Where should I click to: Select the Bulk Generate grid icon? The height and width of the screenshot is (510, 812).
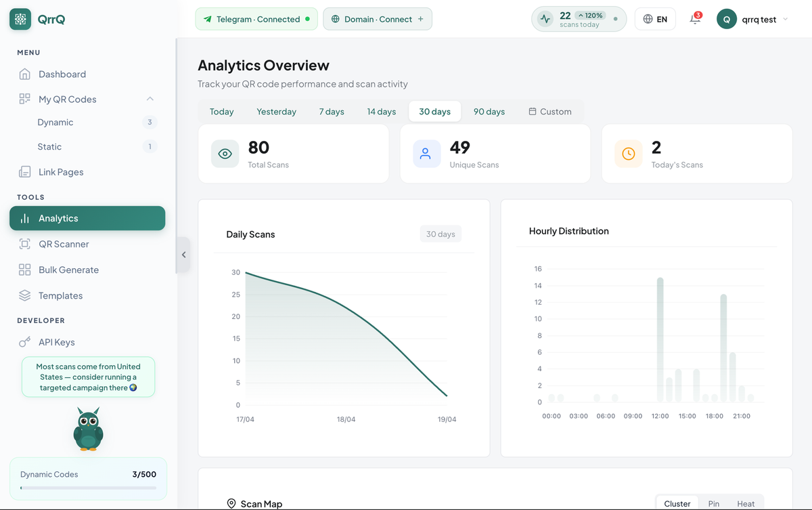tap(24, 270)
